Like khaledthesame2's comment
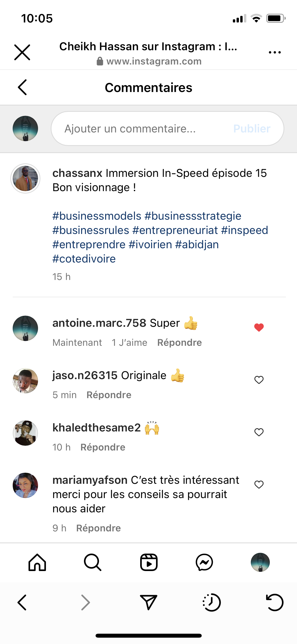The height and width of the screenshot is (644, 297). [259, 432]
